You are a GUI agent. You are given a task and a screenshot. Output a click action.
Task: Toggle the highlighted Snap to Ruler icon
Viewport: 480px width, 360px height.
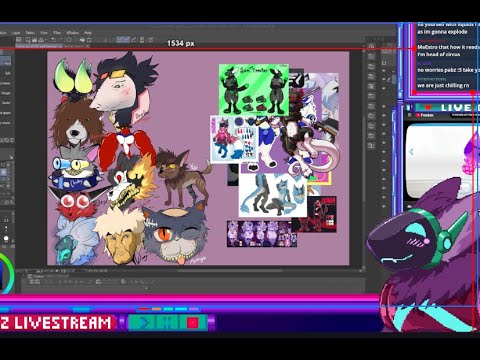(x=120, y=40)
